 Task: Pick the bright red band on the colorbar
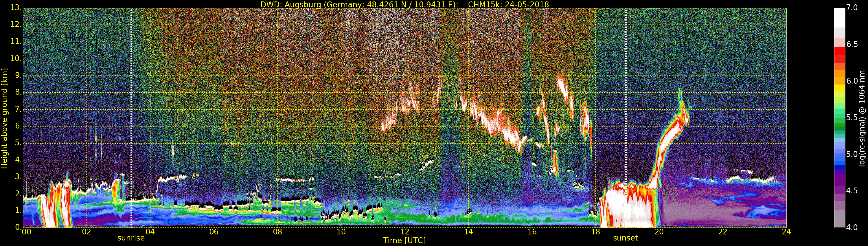click(840, 51)
